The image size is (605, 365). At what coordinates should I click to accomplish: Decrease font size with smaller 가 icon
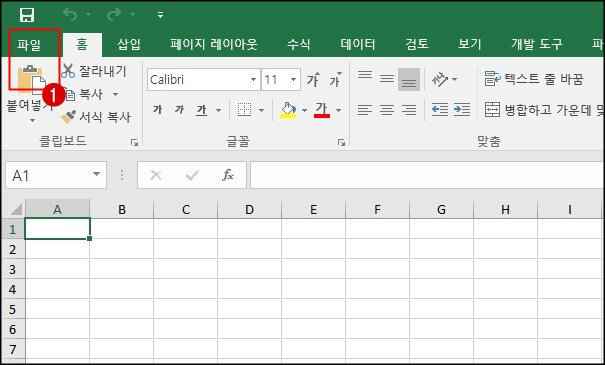click(x=335, y=79)
